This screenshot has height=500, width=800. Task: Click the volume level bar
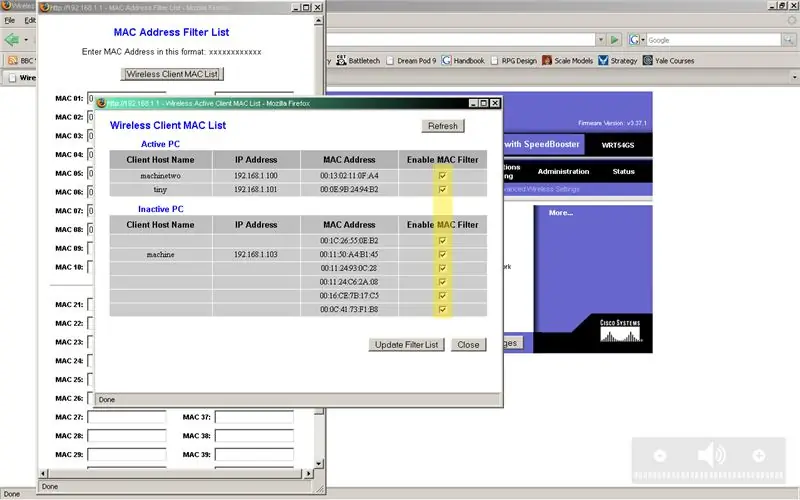tap(709, 476)
